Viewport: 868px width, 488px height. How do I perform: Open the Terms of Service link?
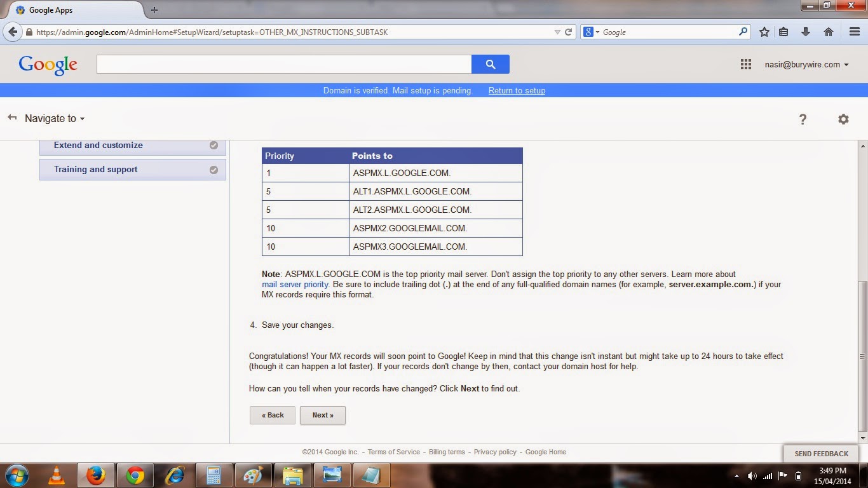[394, 452]
